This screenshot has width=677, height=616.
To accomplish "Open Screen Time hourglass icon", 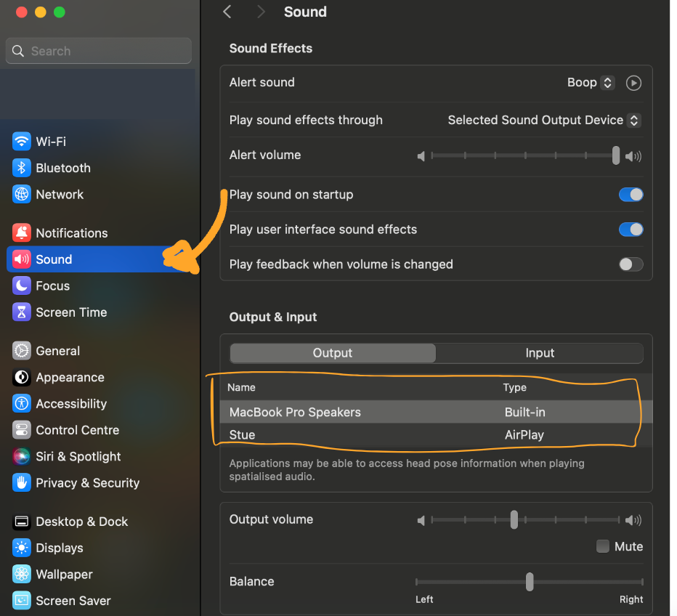I will point(22,312).
